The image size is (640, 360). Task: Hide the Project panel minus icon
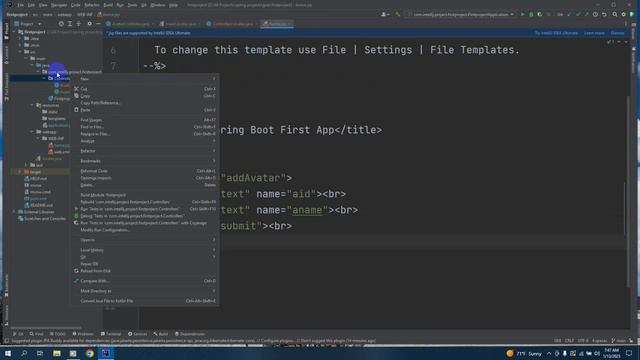(98, 24)
